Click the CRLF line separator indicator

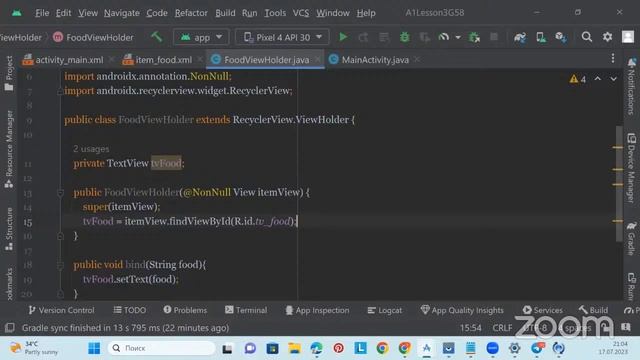tap(502, 328)
